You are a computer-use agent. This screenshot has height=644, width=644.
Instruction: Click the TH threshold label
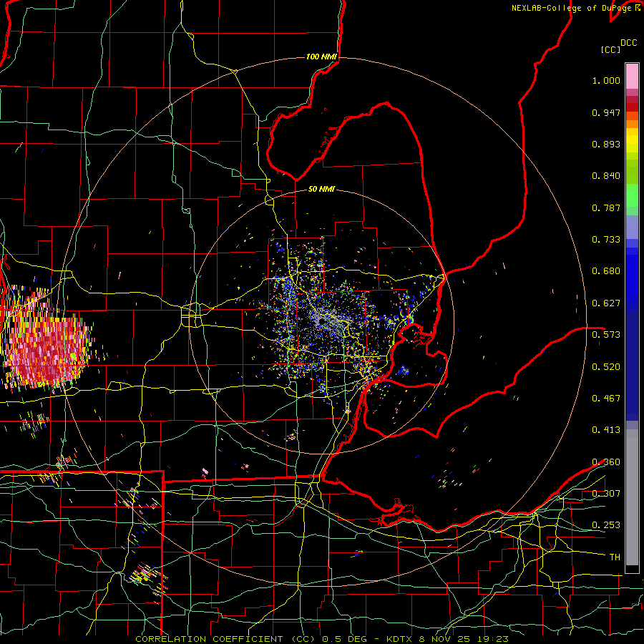click(615, 557)
